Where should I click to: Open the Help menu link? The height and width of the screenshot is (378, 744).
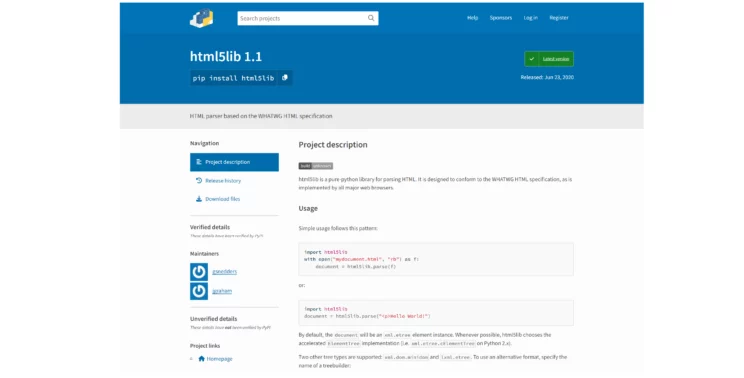(x=473, y=18)
